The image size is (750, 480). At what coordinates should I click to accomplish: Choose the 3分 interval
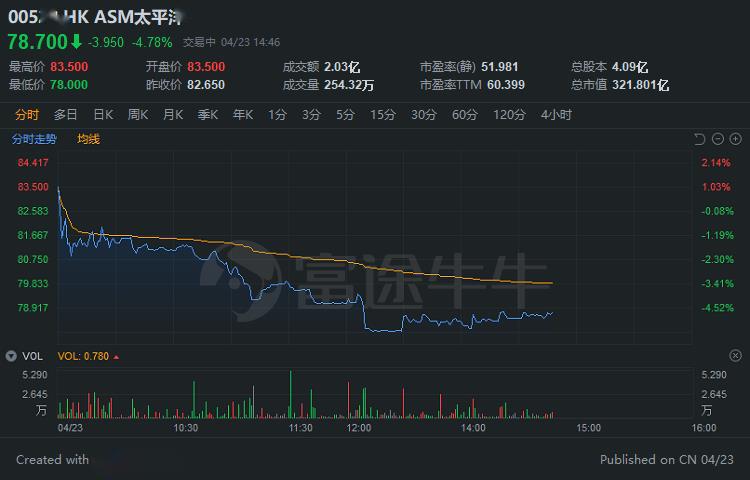pos(311,115)
